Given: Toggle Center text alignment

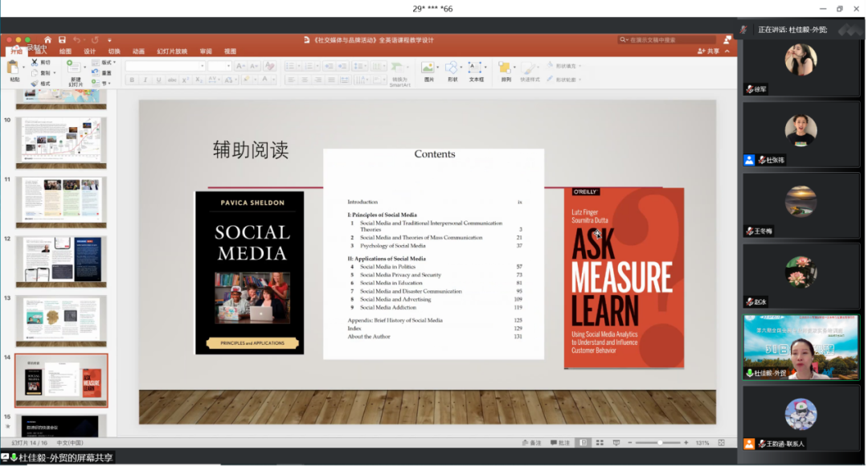Looking at the screenshot, I should coord(305,80).
